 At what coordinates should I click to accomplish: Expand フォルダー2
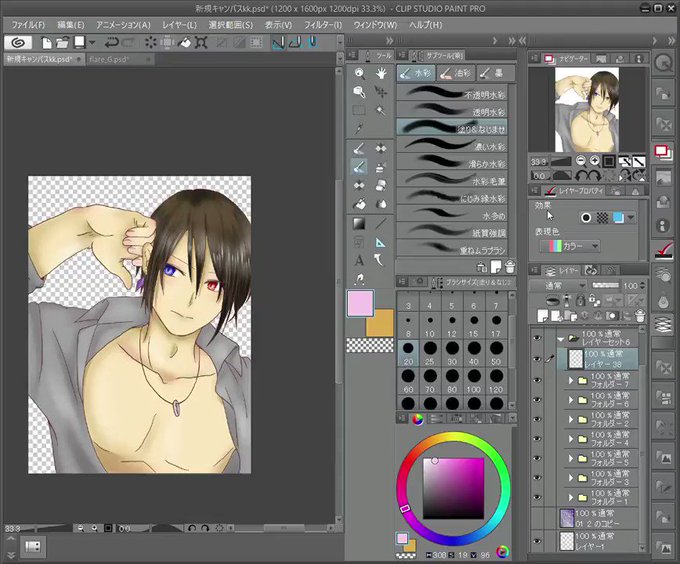[571, 420]
